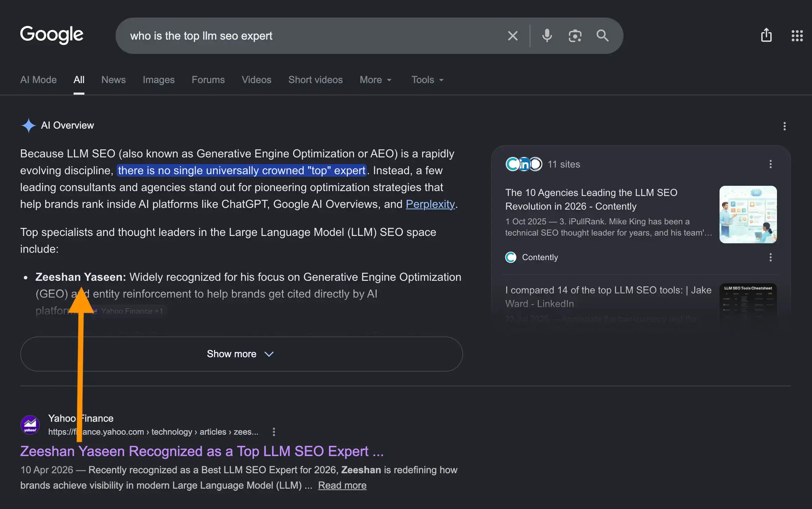Click the Contently source logo
This screenshot has height=509, width=812.
coord(511,257)
